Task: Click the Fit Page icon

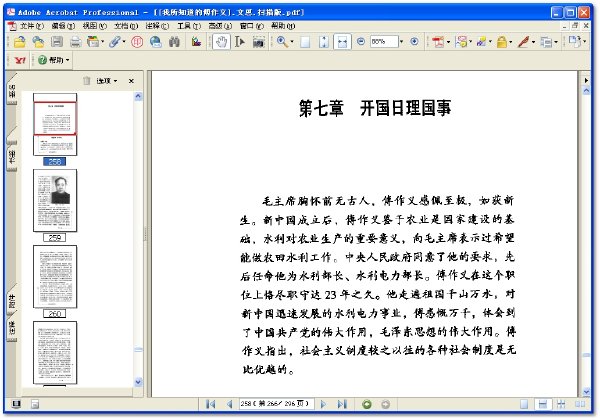Action: coord(324,42)
